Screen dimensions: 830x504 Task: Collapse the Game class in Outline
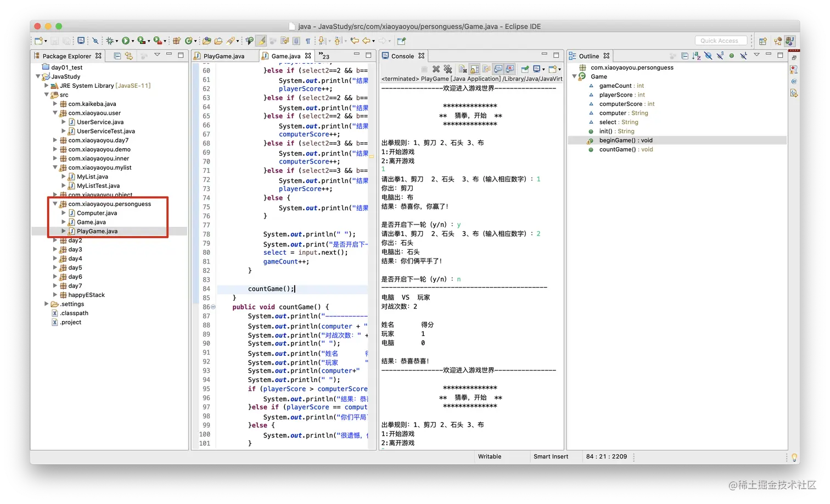point(575,76)
